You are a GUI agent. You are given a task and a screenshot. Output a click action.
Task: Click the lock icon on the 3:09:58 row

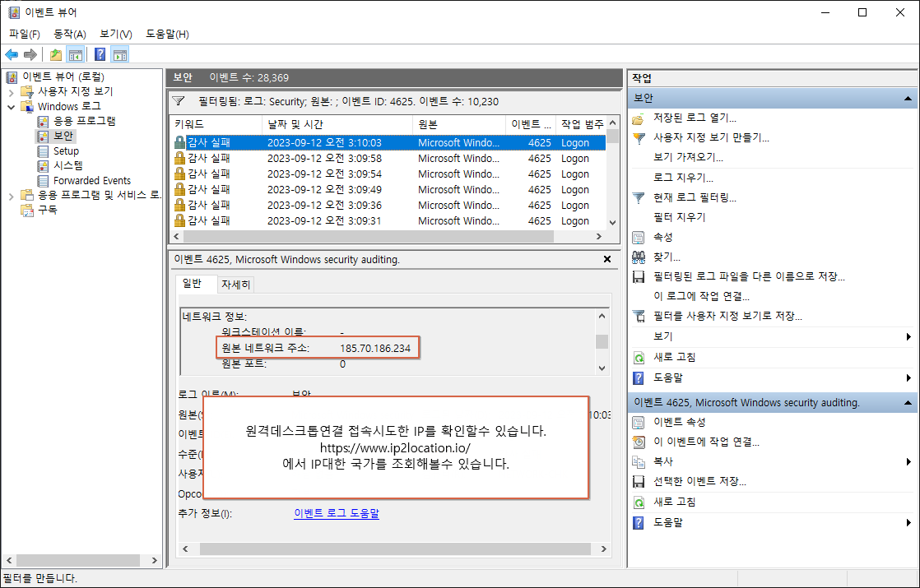point(179,158)
